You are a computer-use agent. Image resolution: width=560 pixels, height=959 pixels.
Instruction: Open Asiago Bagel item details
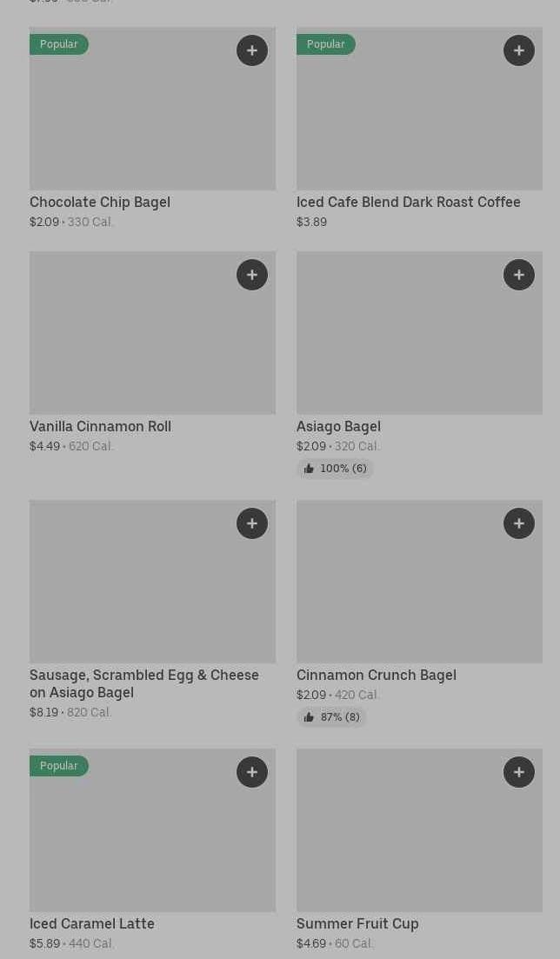tap(338, 426)
